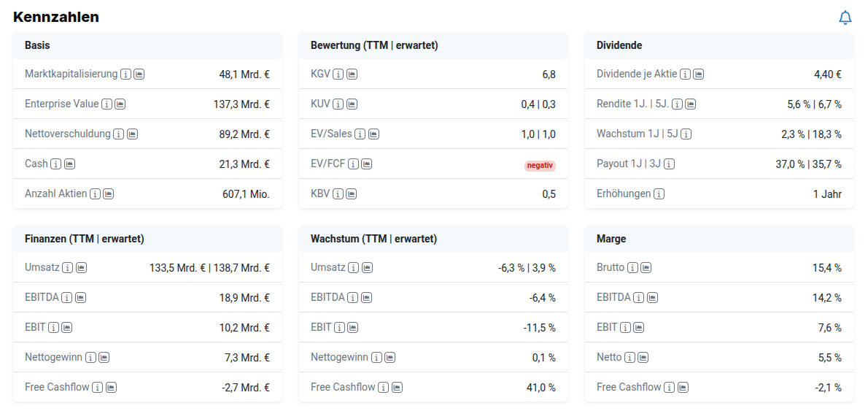Show info for EV/Sales
The image size is (868, 414).
tap(360, 134)
